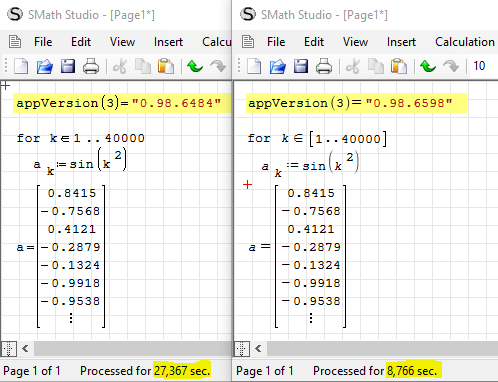The height and width of the screenshot is (382, 498).
Task: Click New document icon in left window
Action: (21, 66)
